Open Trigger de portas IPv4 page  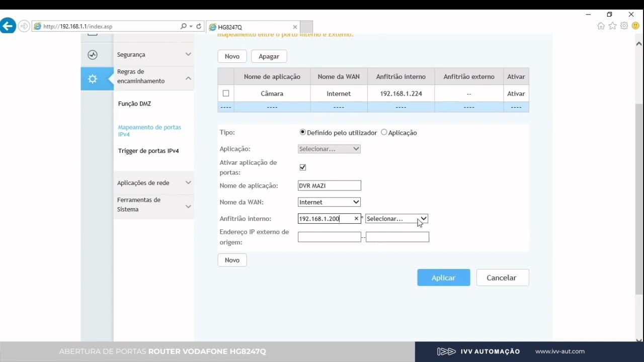[x=148, y=151]
